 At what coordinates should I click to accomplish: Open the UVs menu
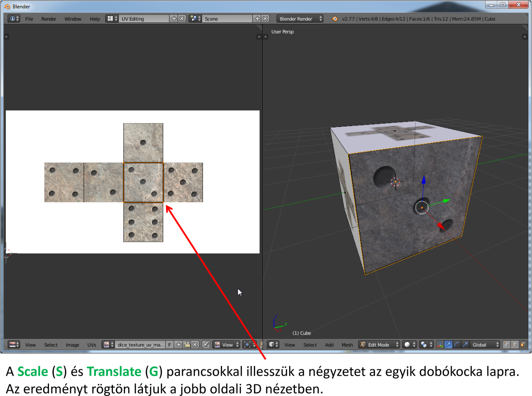click(x=92, y=345)
